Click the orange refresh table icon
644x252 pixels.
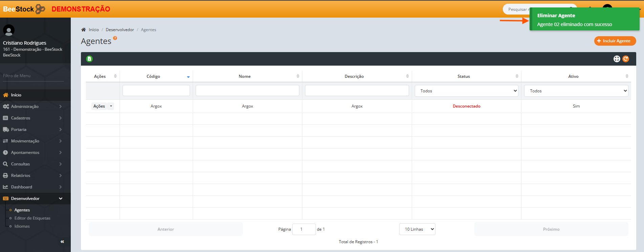(x=626, y=59)
